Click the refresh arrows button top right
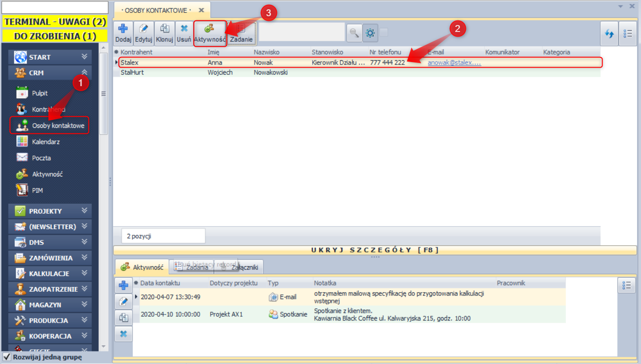Screen dimensions: 641x364 610,33
